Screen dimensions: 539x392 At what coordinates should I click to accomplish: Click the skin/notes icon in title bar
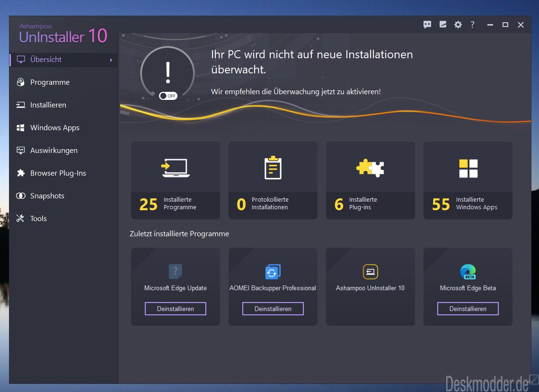click(443, 25)
